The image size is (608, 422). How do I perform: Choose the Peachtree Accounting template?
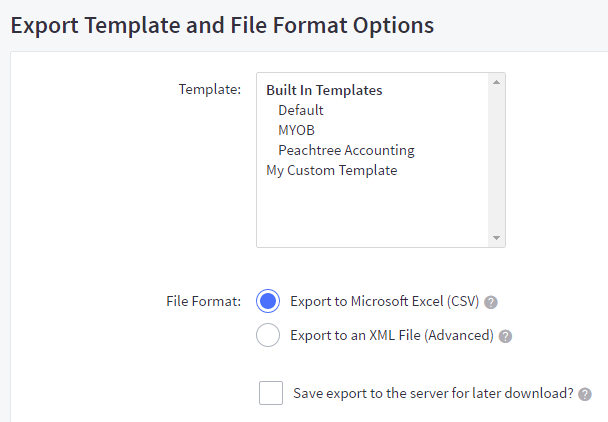coord(346,150)
